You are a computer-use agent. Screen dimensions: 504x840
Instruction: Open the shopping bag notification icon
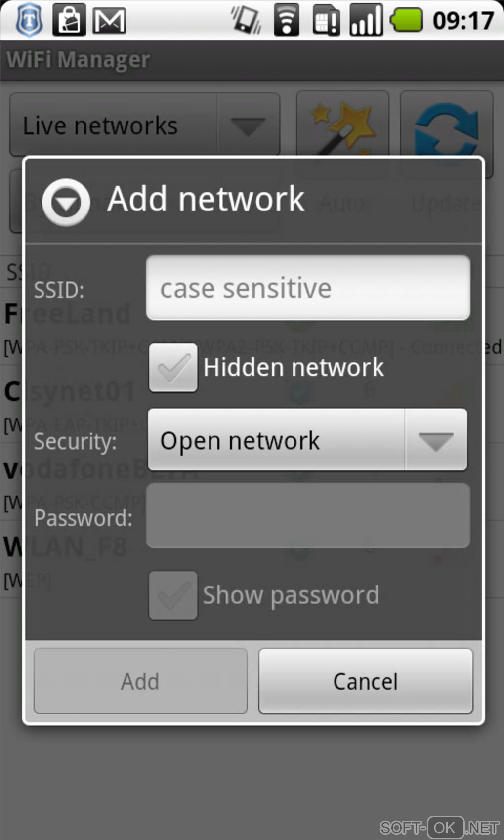[69, 20]
